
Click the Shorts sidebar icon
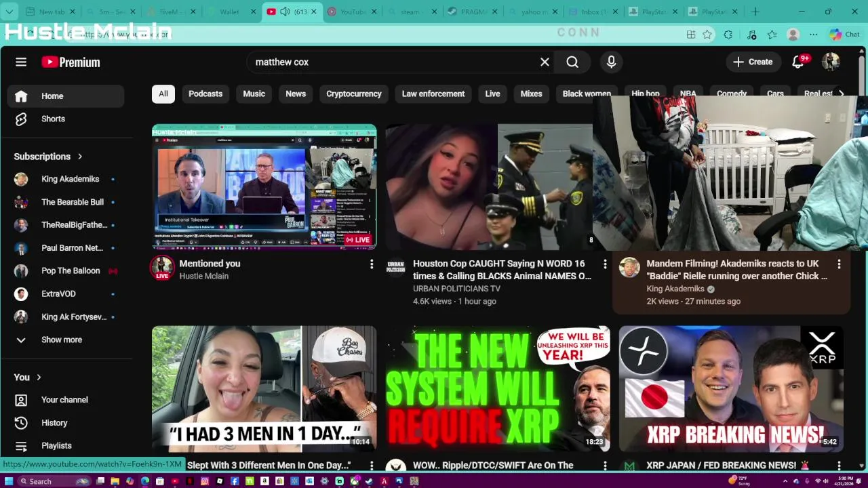click(21, 119)
